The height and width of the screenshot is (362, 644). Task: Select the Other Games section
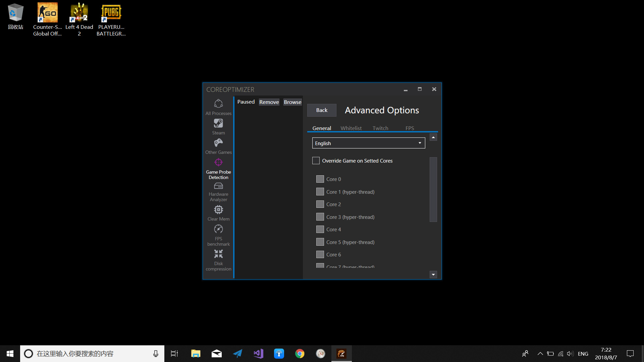pyautogui.click(x=218, y=145)
